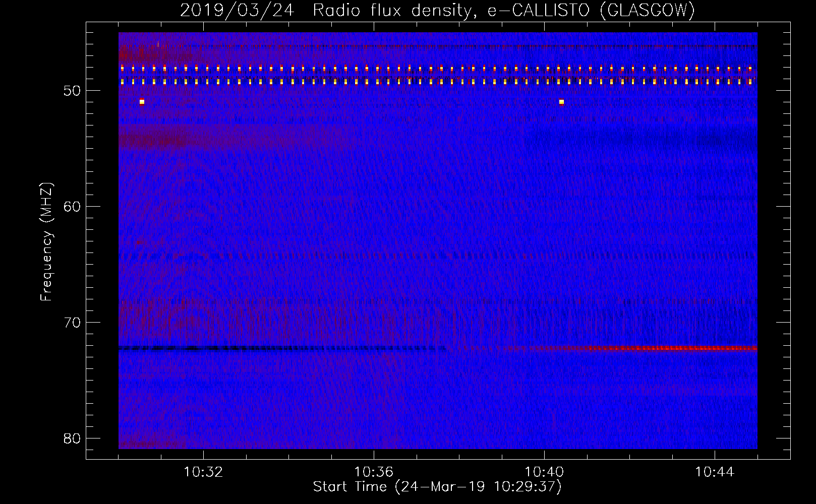
Task: Click the 10:32 time tick label
Action: [203, 472]
